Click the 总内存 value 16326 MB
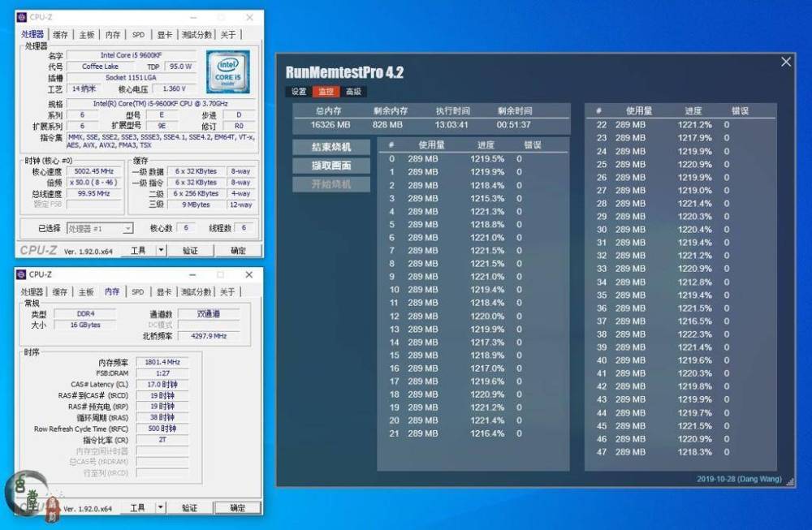This screenshot has width=812, height=530. [x=330, y=125]
